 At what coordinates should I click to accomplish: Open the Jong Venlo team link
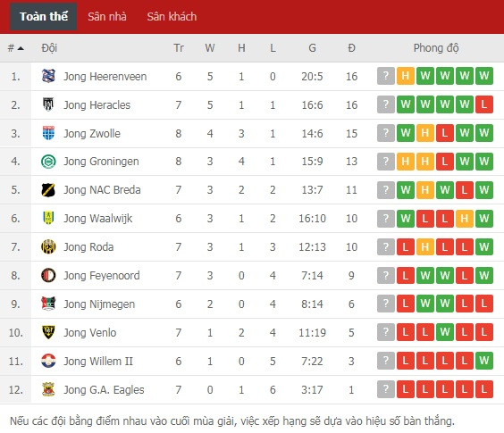90,332
